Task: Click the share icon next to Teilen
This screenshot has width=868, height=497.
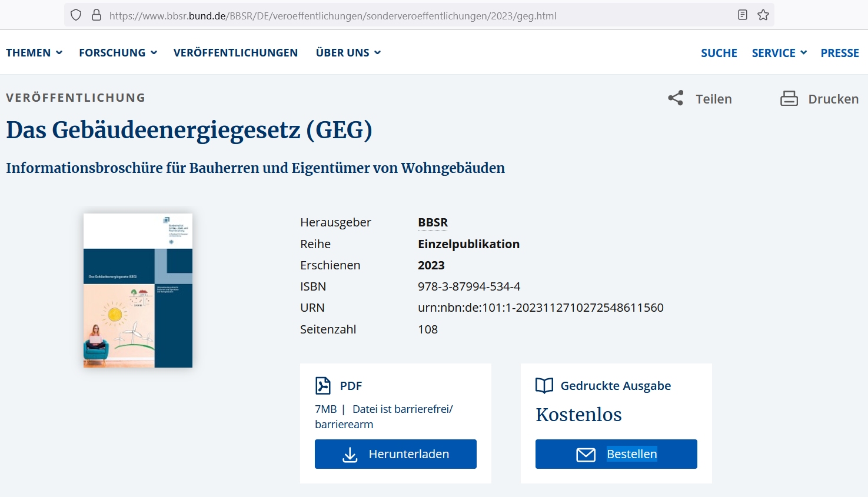Action: [x=676, y=98]
